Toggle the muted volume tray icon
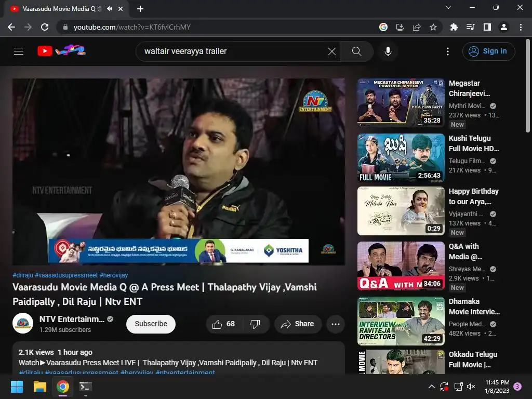 click(x=471, y=387)
